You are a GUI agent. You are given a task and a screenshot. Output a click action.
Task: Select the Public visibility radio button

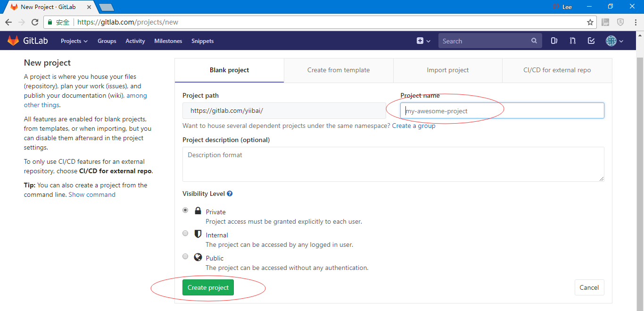click(185, 256)
